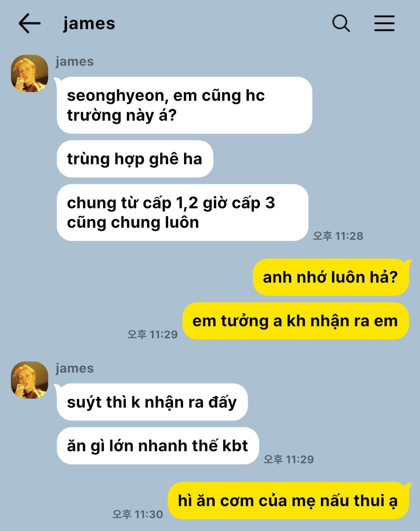Open james's second profile photo
This screenshot has height=531, width=420.
(30, 380)
